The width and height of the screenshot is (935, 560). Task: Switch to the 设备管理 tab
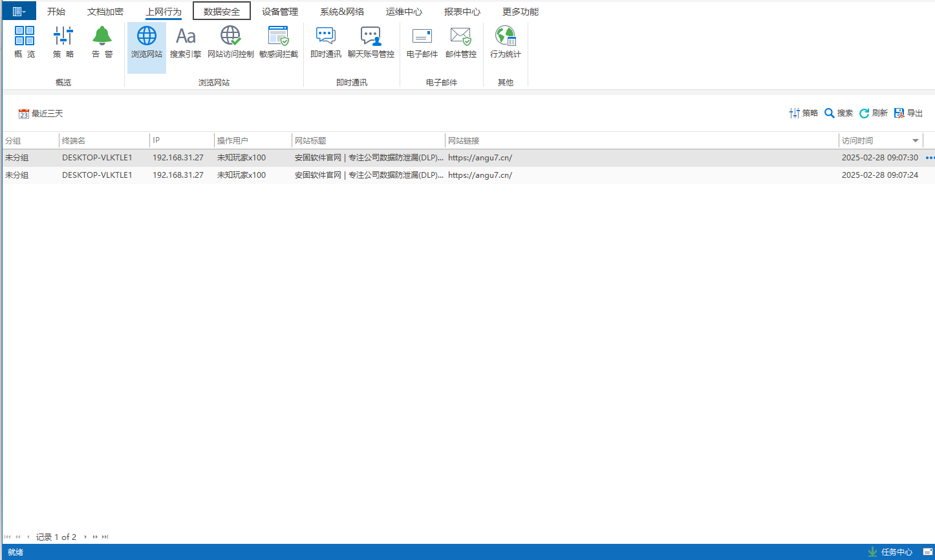click(280, 12)
